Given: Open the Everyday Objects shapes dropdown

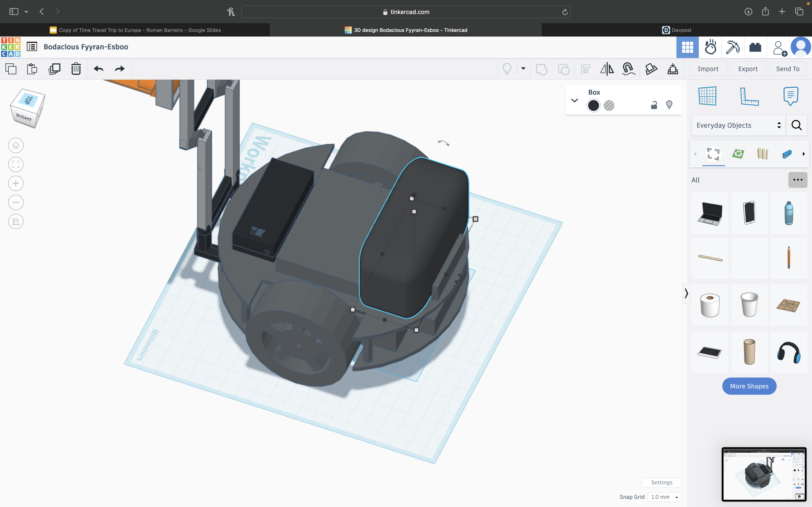Looking at the screenshot, I should pyautogui.click(x=738, y=125).
